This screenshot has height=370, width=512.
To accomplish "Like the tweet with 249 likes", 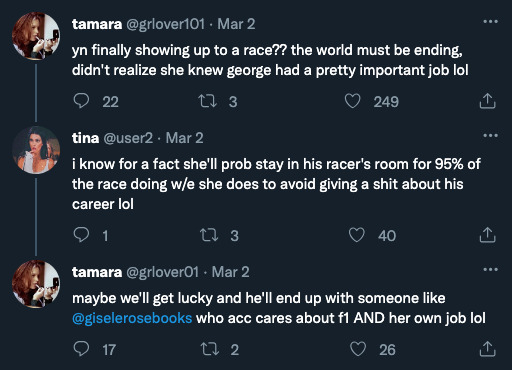I will tap(352, 101).
